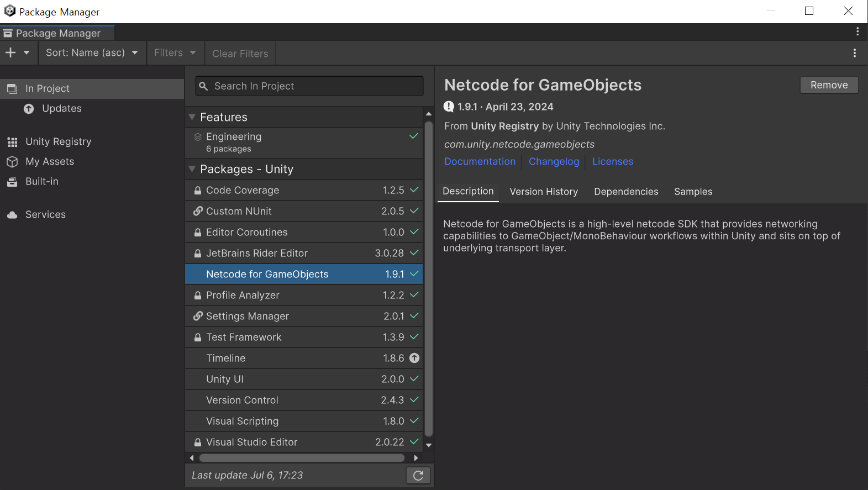Click the Engineering feature installed checkmark

[x=414, y=136]
